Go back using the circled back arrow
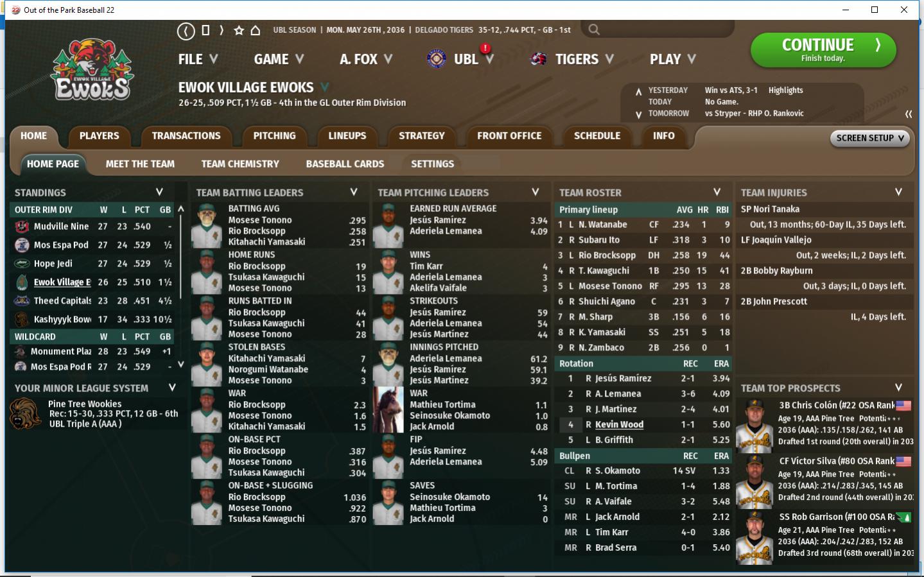924x577 pixels. [x=186, y=30]
